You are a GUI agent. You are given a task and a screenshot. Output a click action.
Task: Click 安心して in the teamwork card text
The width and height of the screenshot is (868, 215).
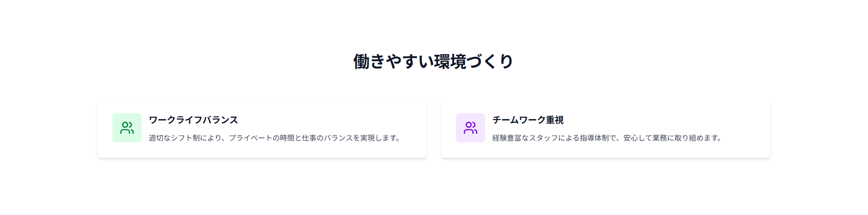click(x=638, y=138)
